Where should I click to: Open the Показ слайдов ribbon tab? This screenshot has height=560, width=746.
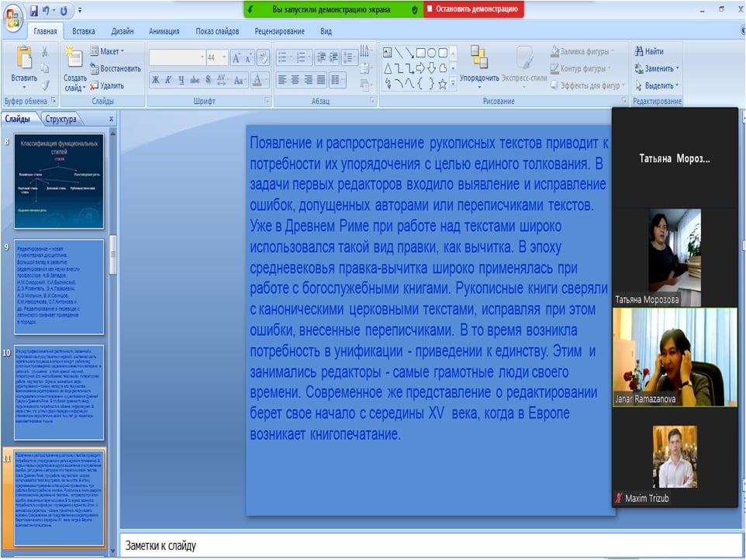[x=217, y=31]
